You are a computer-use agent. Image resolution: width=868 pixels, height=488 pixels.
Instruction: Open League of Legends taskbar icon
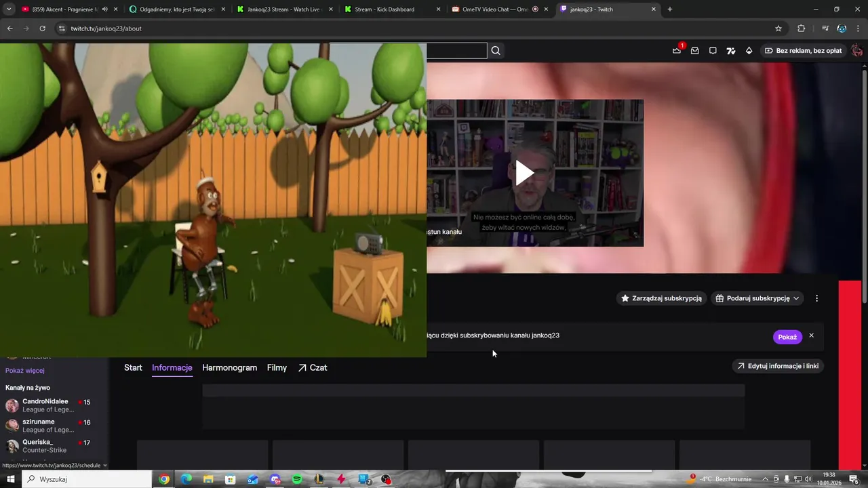point(319,479)
